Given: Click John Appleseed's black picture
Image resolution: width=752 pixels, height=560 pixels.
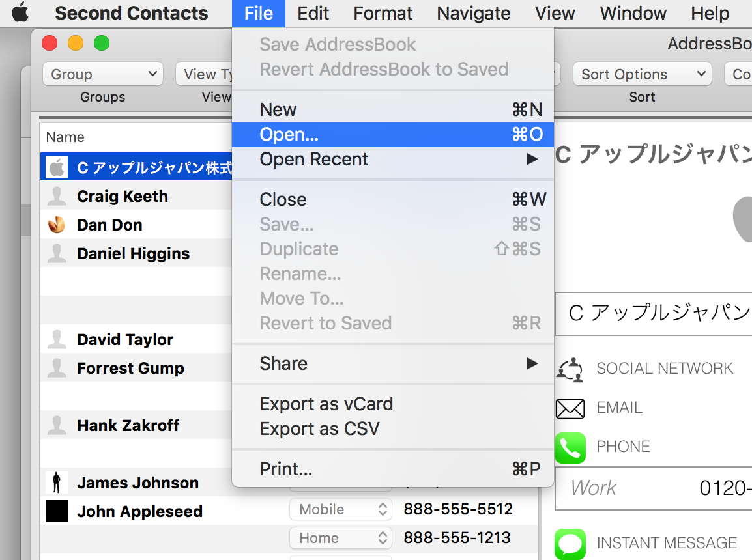Looking at the screenshot, I should coord(57,511).
